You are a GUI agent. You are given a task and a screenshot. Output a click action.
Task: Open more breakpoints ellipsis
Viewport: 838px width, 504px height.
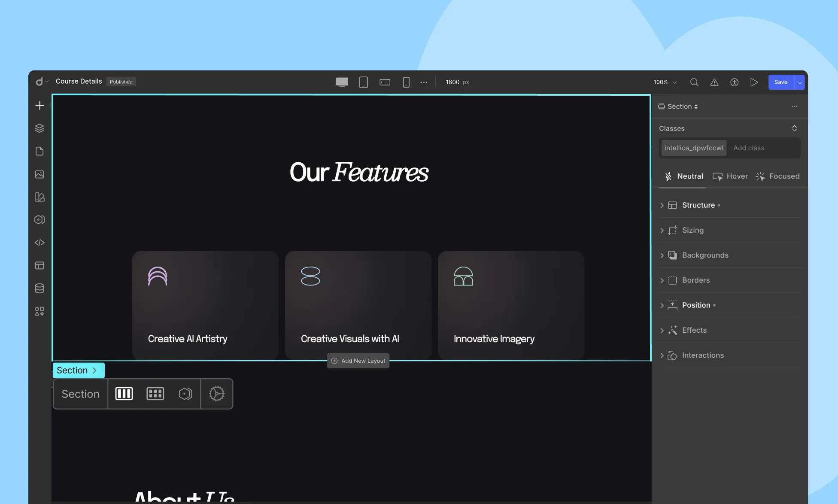coord(424,82)
